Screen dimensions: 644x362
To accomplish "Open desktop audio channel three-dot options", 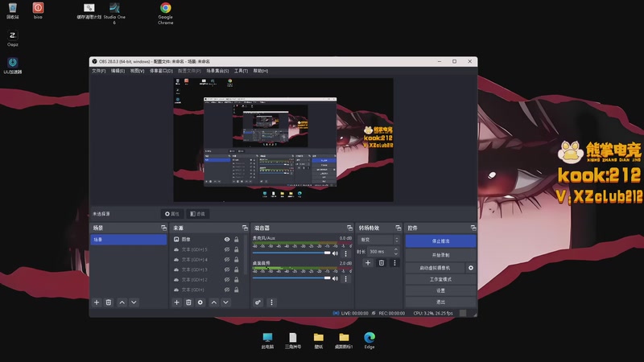I will click(x=345, y=279).
